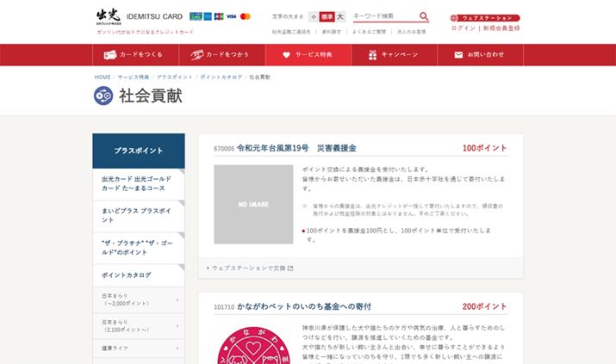Open "ザ・プラチナ" "ザ・ゴールド"のポイント link
Image resolution: width=616 pixels, height=364 pixels.
tap(139, 248)
